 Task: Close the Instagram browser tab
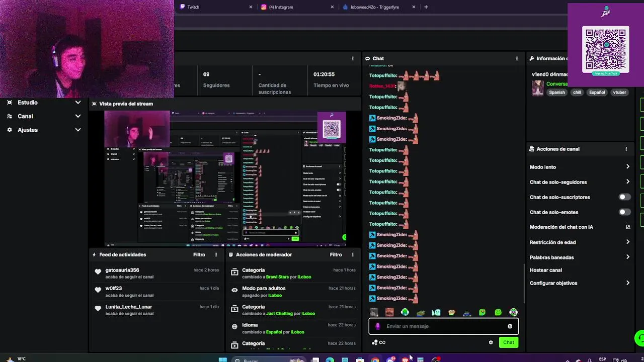[332, 7]
